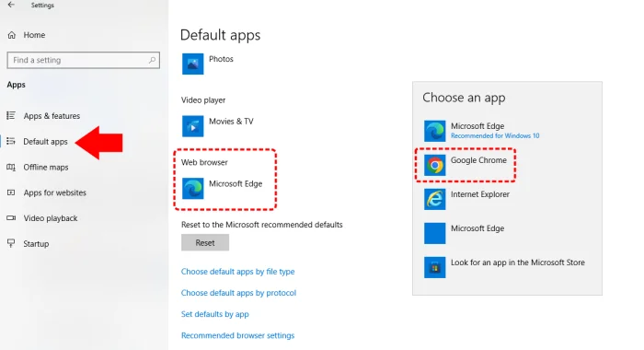Click the Startup icon in sidebar
Image resolution: width=644 pixels, height=350 pixels.
[x=11, y=243]
